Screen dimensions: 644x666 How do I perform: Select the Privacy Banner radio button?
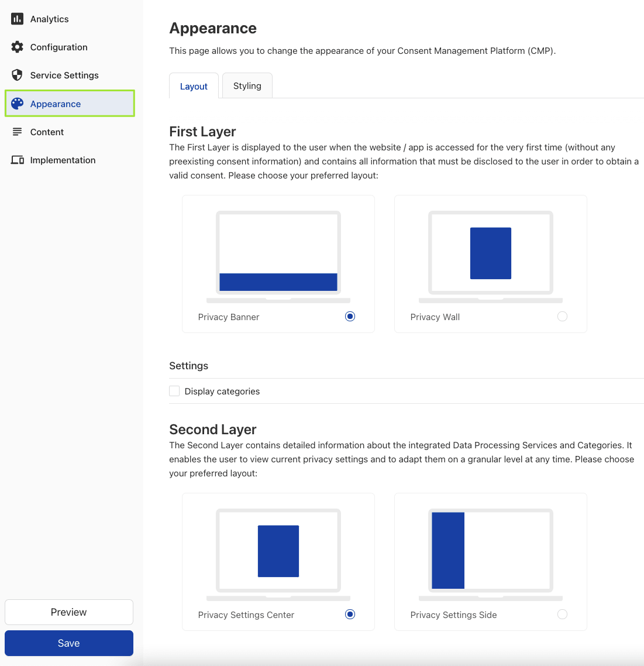[350, 317]
